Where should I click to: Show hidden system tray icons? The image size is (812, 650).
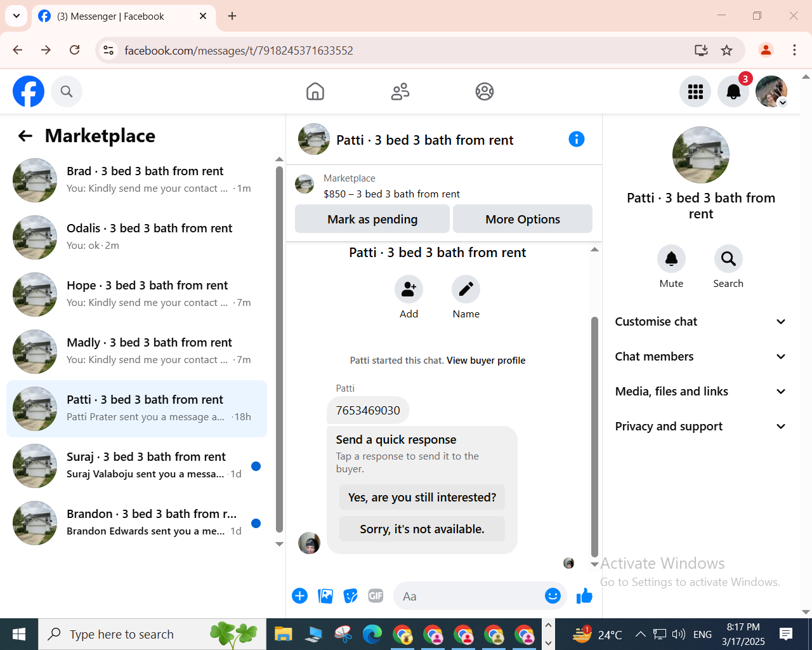(x=641, y=634)
